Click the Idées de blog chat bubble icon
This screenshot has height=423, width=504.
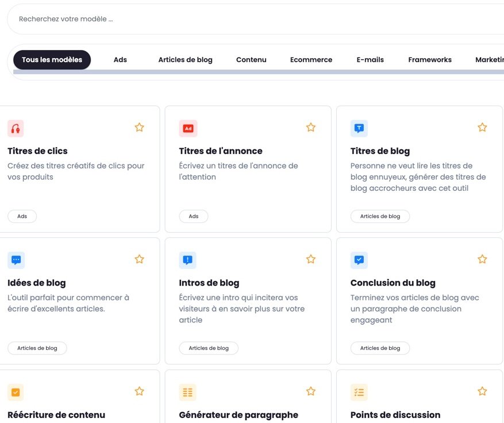point(16,260)
